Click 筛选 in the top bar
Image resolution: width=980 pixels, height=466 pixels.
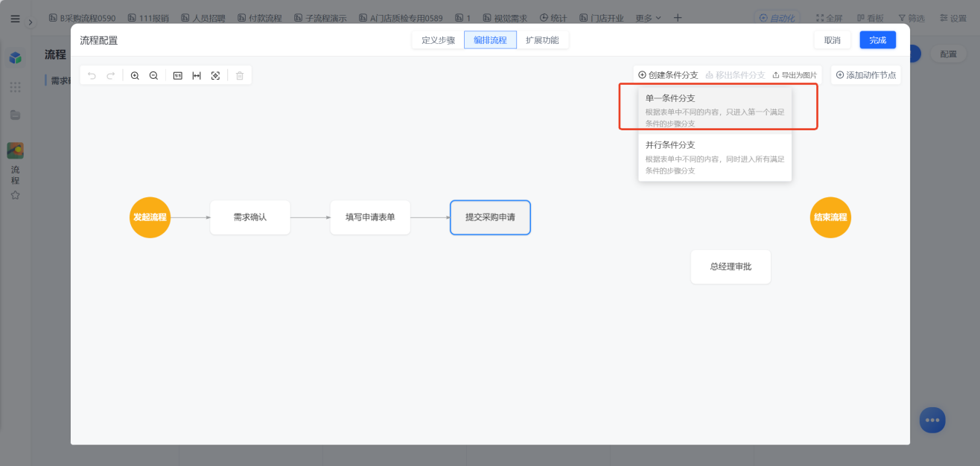click(x=911, y=18)
